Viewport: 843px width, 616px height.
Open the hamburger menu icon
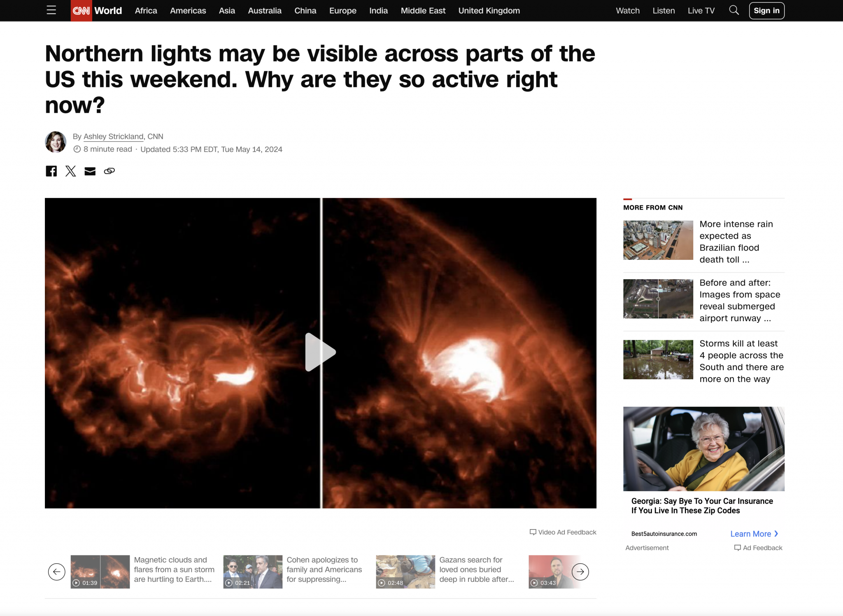51,10
